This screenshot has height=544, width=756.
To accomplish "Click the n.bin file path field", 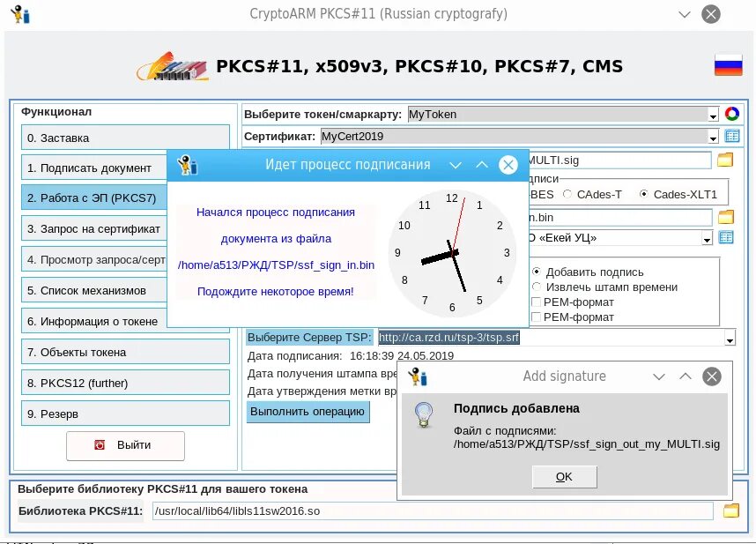I will coord(620,218).
